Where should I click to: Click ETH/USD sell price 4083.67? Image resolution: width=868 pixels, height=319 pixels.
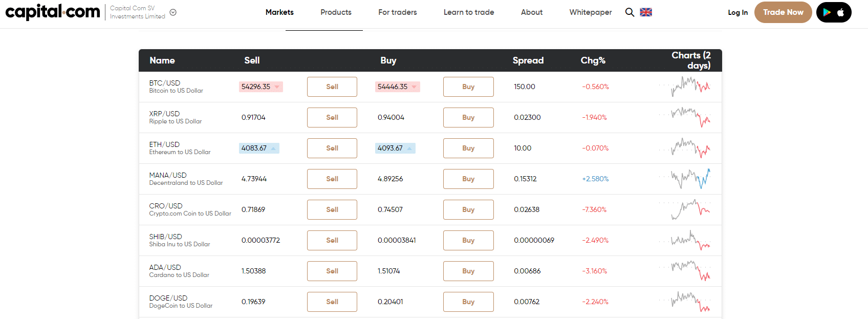[x=259, y=148]
